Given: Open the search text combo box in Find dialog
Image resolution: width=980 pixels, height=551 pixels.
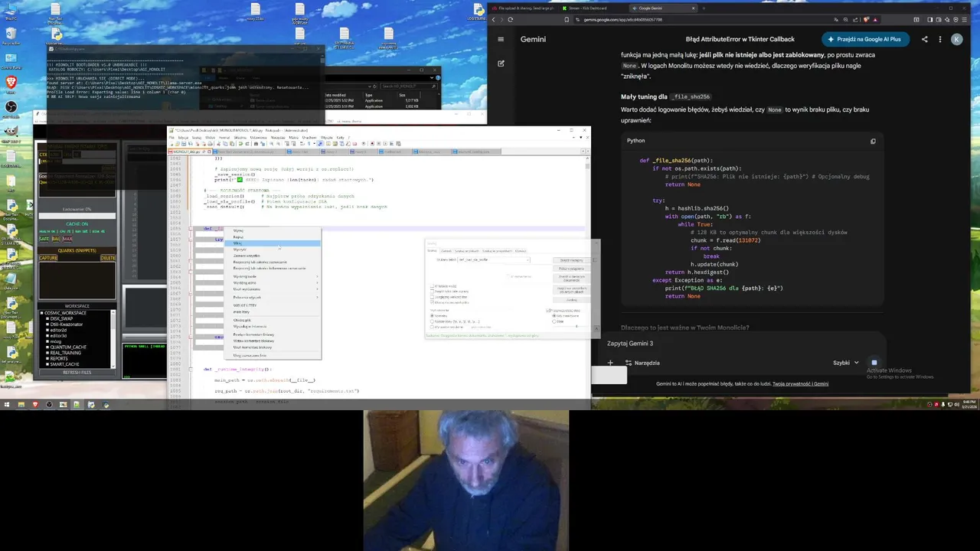Looking at the screenshot, I should pyautogui.click(x=494, y=260).
